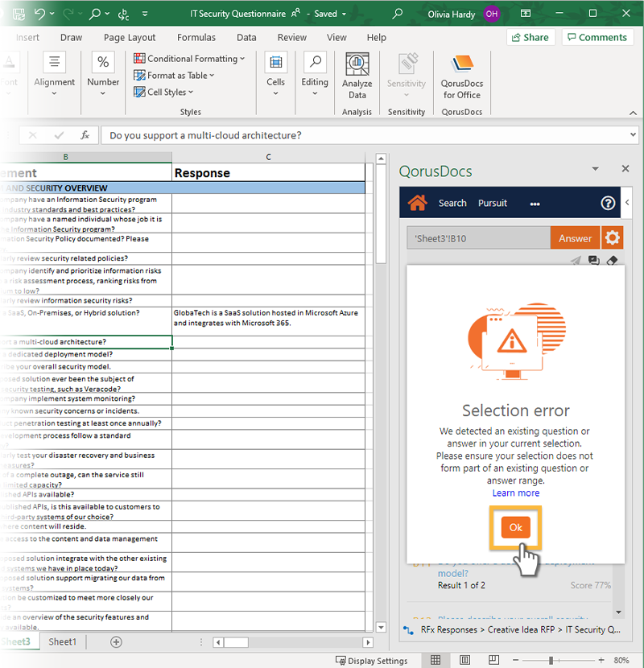Open the QorusDocs pane options arrow
Image resolution: width=644 pixels, height=668 pixels.
click(x=596, y=169)
